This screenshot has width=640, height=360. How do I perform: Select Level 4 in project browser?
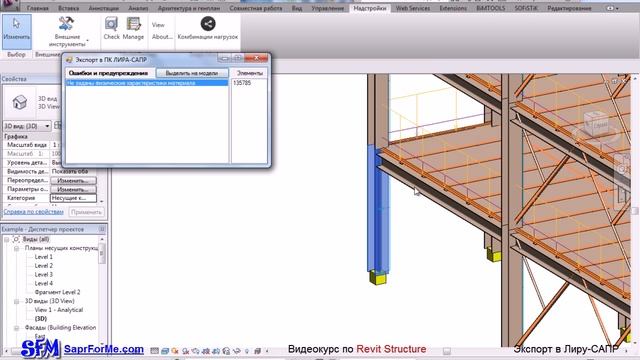pyautogui.click(x=44, y=283)
